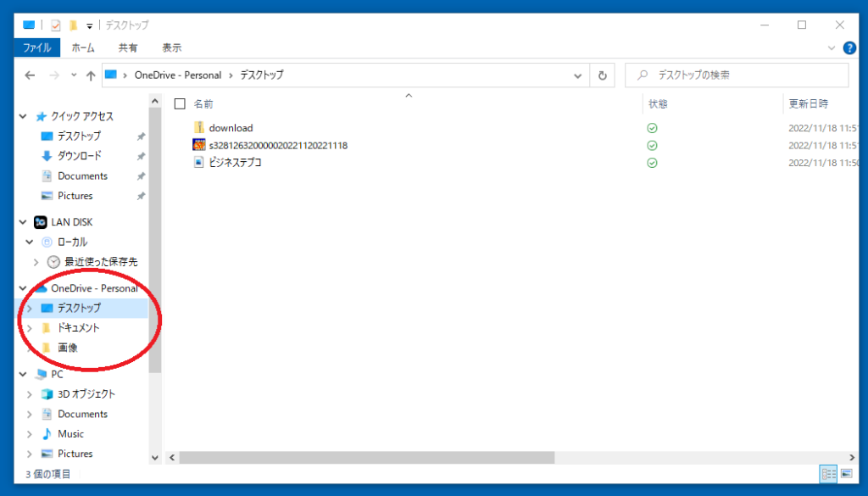868x496 pixels.
Task: Select PC in the navigation pane
Action: coord(57,374)
